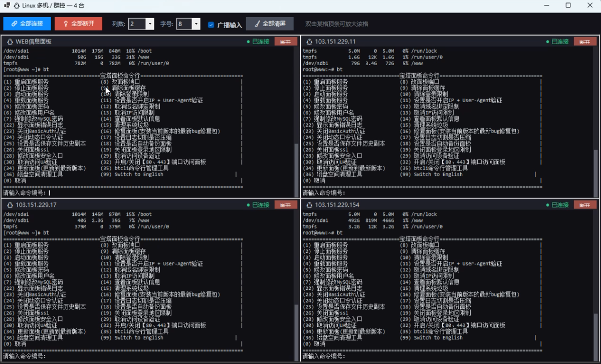This screenshot has height=364, width=601.
Task: Click (14) 查看面板默认信息 in 103.151.229.11 terminal
Action: 430,119
